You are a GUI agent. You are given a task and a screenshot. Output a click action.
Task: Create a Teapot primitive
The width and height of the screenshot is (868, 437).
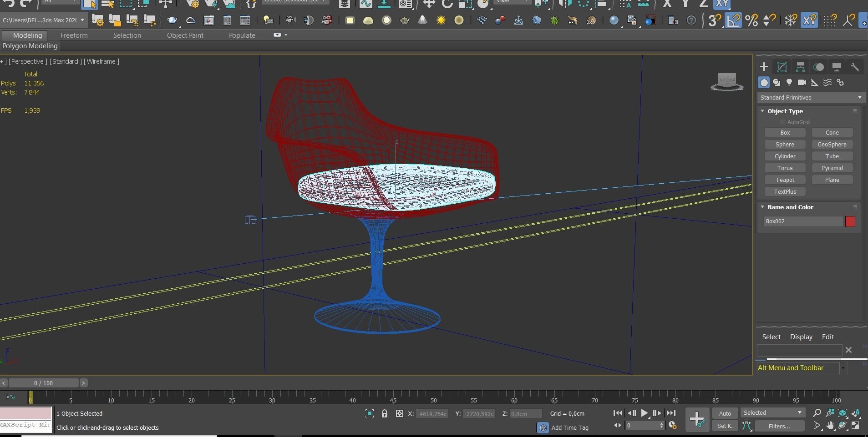click(785, 180)
